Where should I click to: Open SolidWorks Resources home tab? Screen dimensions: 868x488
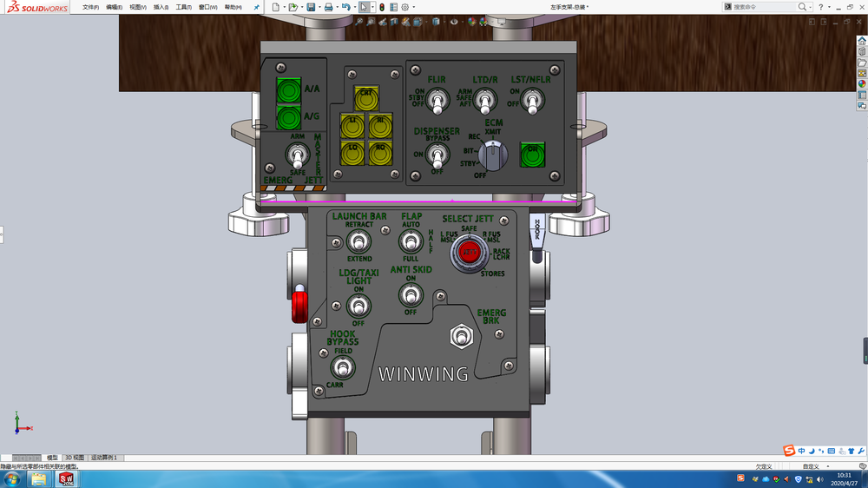[862, 41]
